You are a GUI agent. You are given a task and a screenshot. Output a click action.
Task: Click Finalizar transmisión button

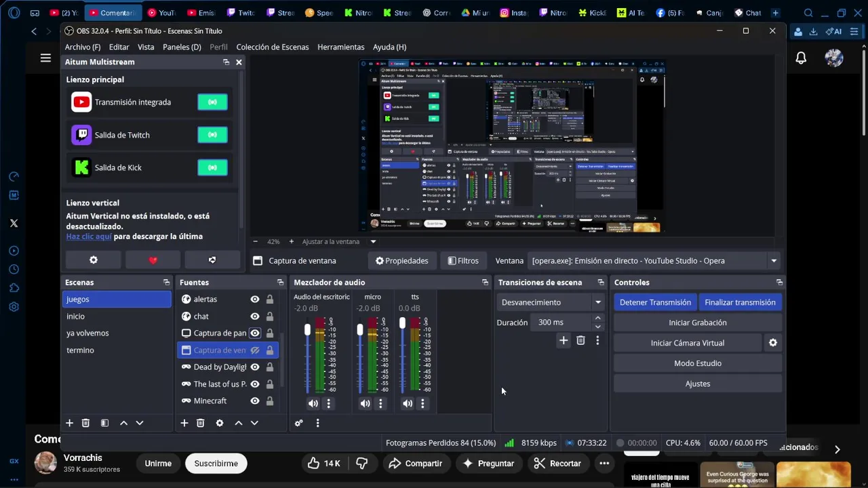[740, 302]
